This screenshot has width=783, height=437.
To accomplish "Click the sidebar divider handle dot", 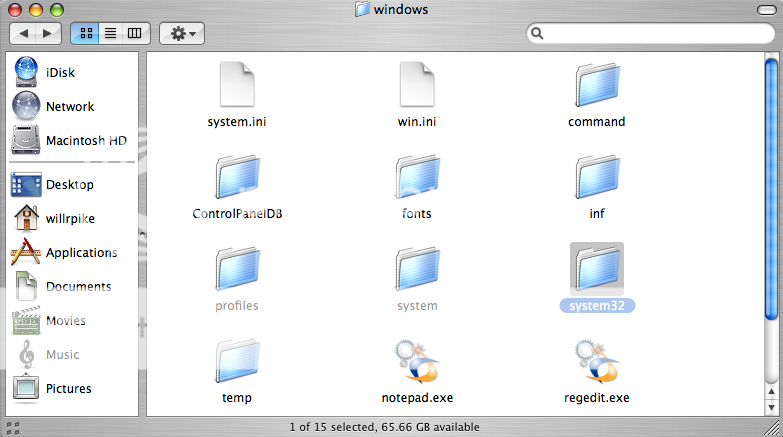I will coord(142,233).
